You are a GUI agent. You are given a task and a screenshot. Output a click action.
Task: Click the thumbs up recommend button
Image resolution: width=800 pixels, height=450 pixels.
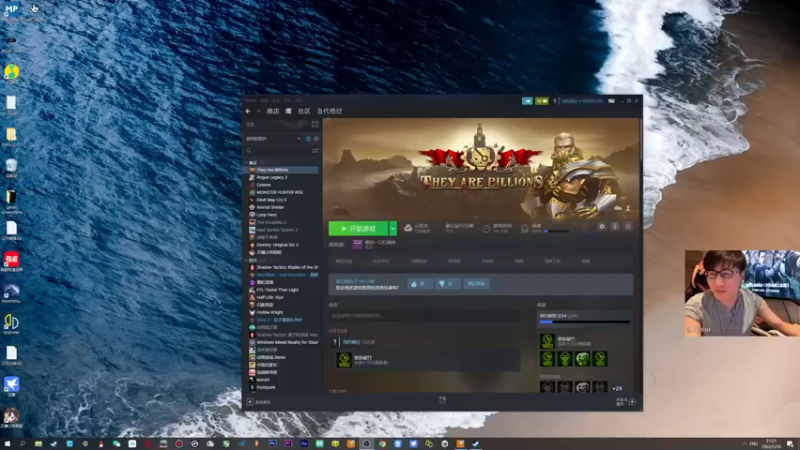(x=419, y=284)
